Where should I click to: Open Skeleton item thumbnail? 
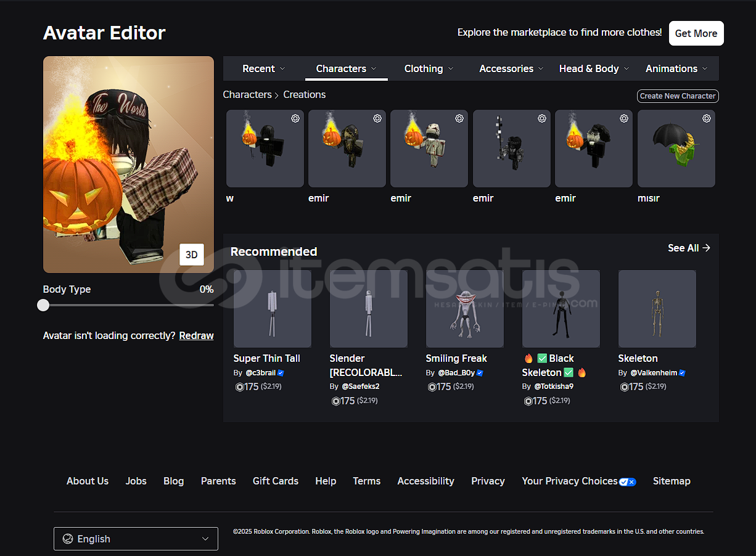tap(657, 309)
